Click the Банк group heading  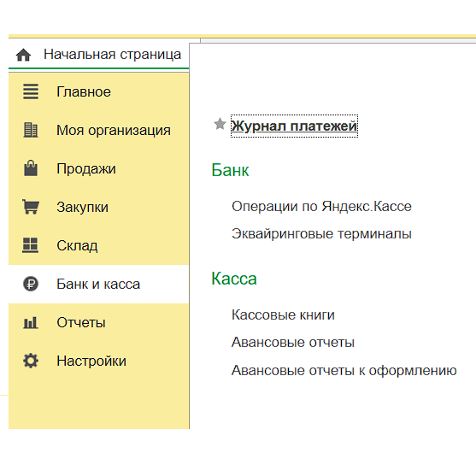coord(230,170)
